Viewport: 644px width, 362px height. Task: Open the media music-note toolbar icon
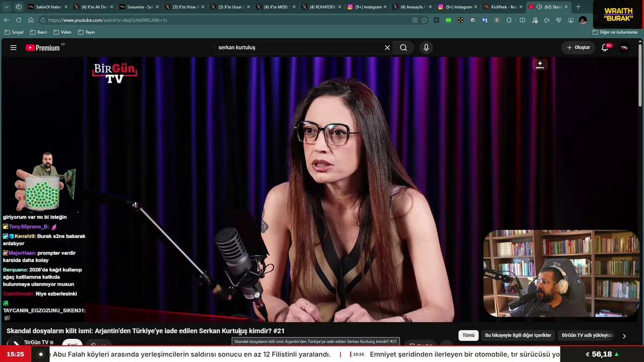pyautogui.click(x=534, y=20)
